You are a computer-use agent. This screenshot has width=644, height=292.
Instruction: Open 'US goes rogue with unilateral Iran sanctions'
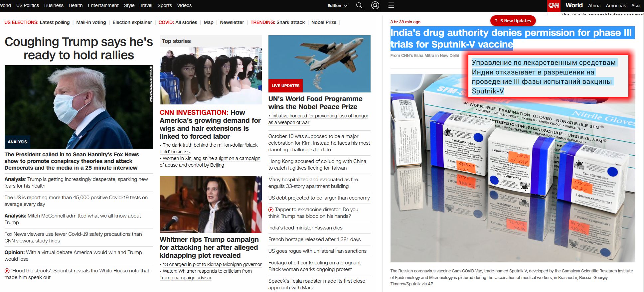[x=317, y=251]
